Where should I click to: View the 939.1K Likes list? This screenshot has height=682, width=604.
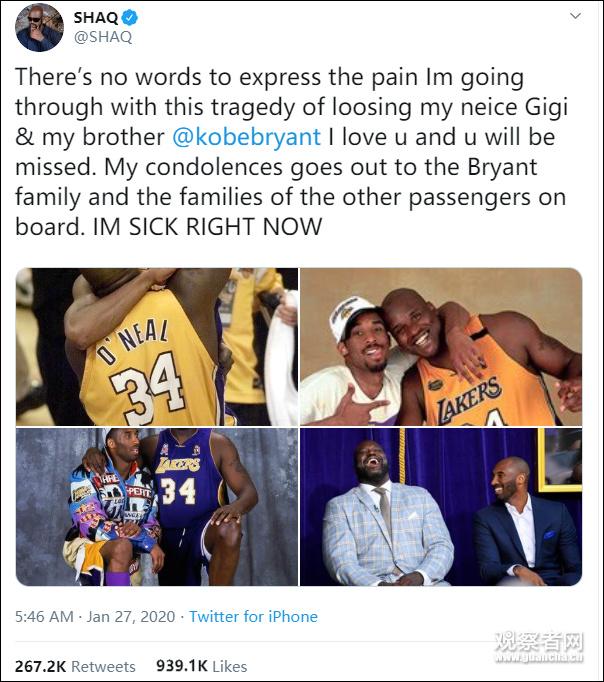(200, 666)
